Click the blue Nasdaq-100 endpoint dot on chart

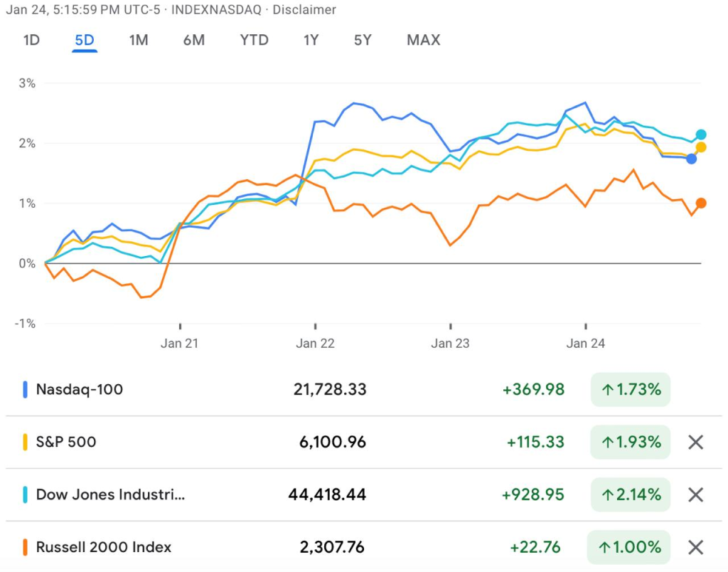[691, 159]
